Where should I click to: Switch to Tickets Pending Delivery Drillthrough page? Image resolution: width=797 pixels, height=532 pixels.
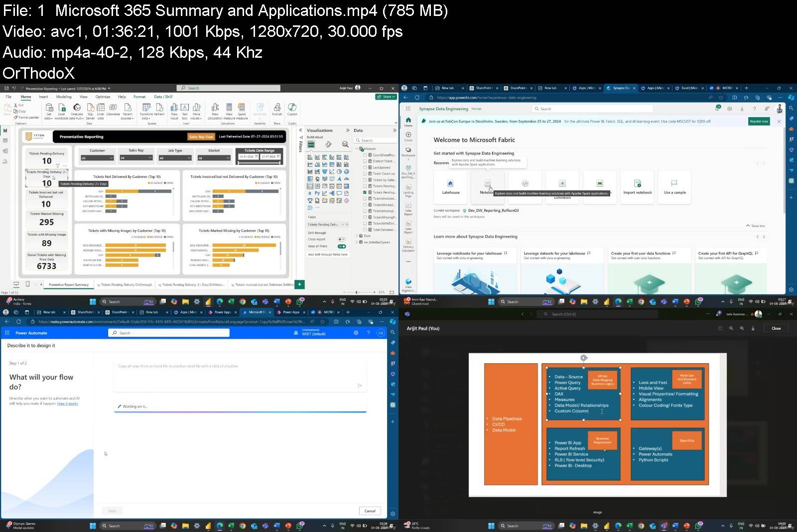pyautogui.click(x=124, y=285)
